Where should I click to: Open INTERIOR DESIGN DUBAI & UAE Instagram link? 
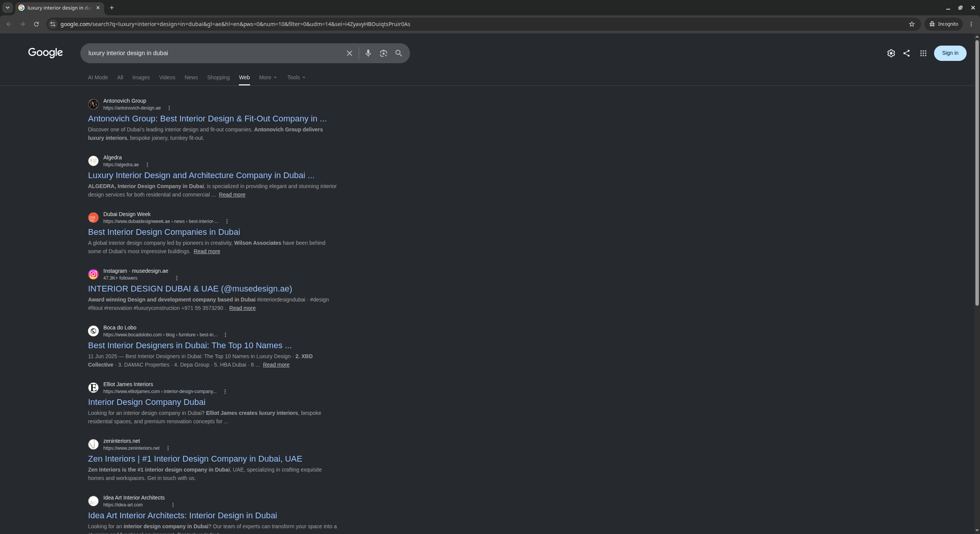click(190, 289)
